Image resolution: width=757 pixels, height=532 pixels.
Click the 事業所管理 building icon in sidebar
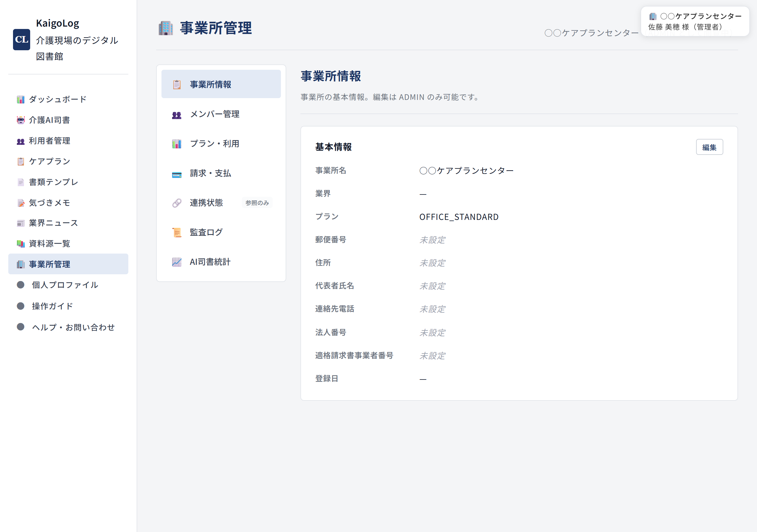(21, 264)
